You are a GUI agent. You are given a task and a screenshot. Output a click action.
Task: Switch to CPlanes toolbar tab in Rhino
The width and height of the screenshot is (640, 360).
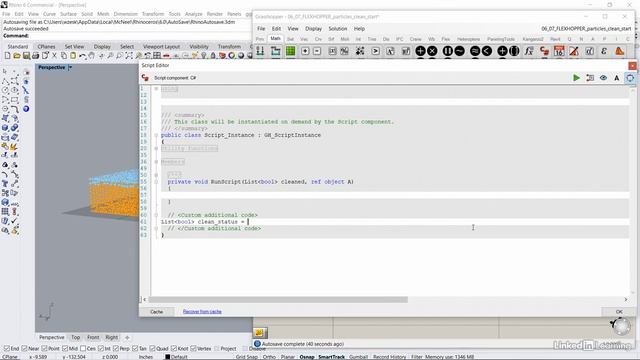46,47
